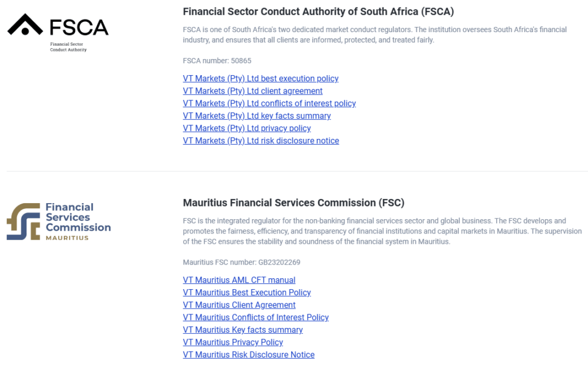Open VT Mauritius Key facts summary
Screen dimensions: 588x370
coord(243,330)
